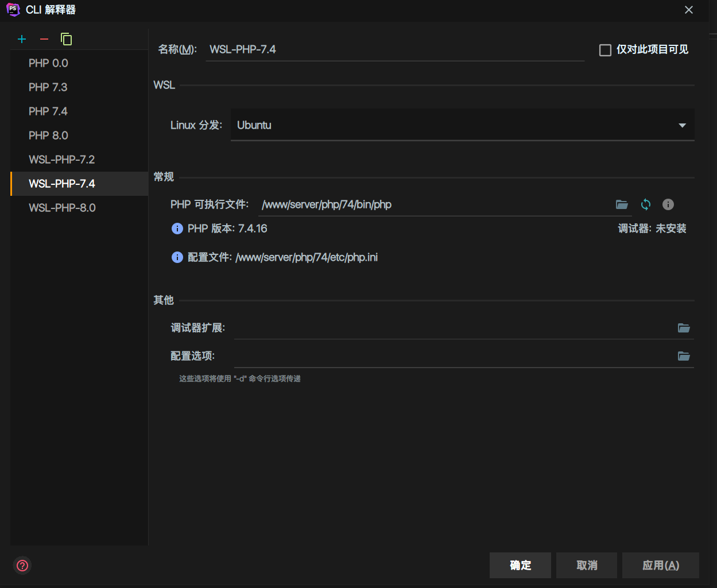Browse for 调试器扩展 via its folder icon

point(684,328)
